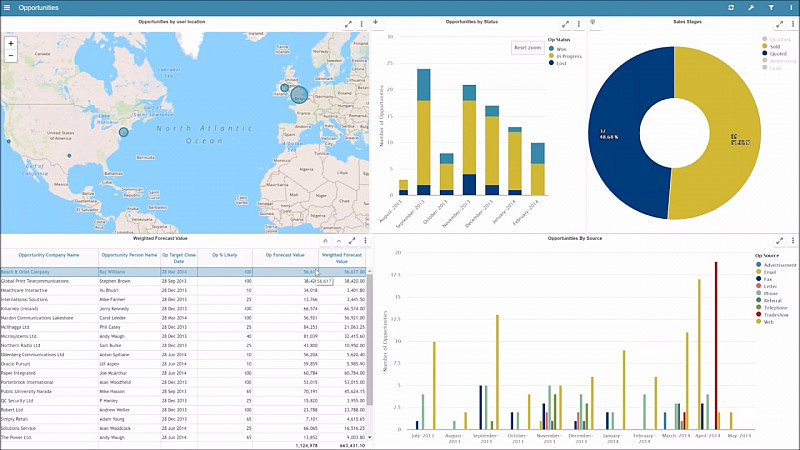Click the table's vertical scrollbar
800x450 pixels.
coord(370,339)
